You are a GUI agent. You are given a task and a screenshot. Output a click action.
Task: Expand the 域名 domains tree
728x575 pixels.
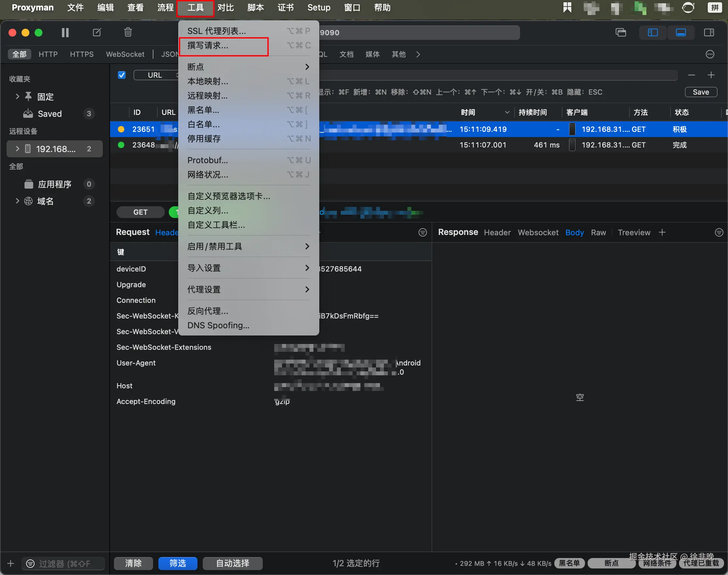(x=18, y=201)
